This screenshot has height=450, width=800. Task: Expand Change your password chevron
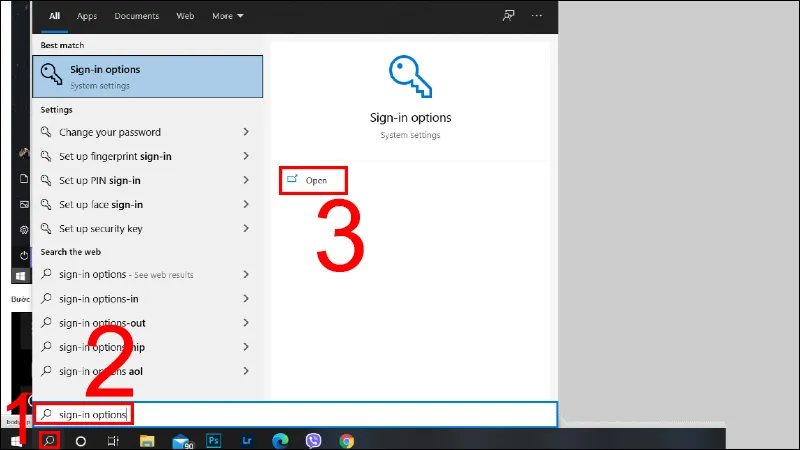pyautogui.click(x=246, y=132)
